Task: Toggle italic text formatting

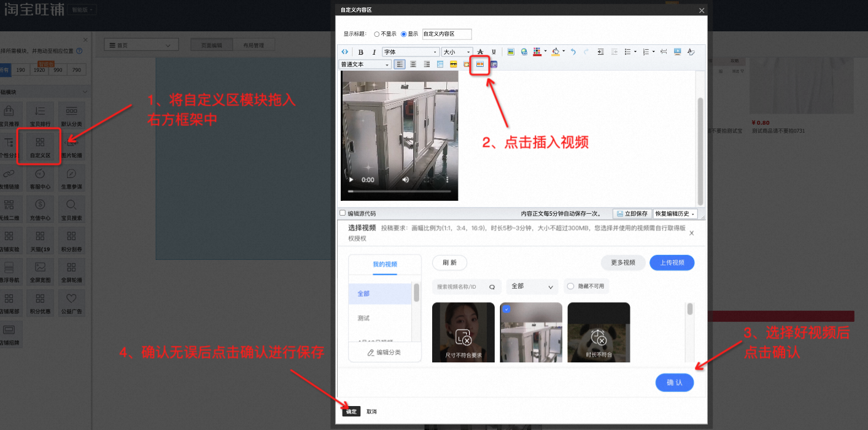Action: [374, 52]
